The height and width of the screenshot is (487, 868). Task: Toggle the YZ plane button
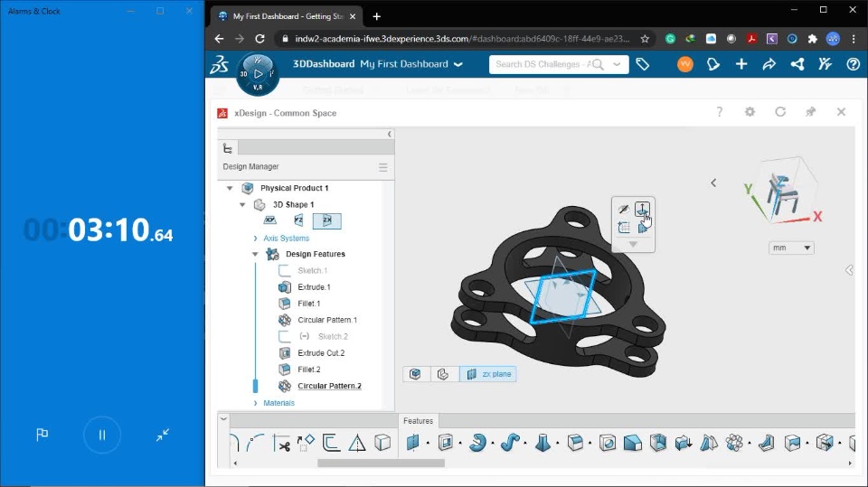pyautogui.click(x=298, y=220)
